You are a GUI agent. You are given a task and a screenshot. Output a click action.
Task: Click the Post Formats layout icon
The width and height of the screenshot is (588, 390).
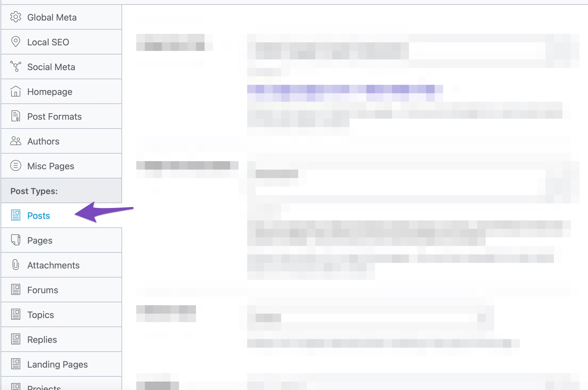(15, 116)
